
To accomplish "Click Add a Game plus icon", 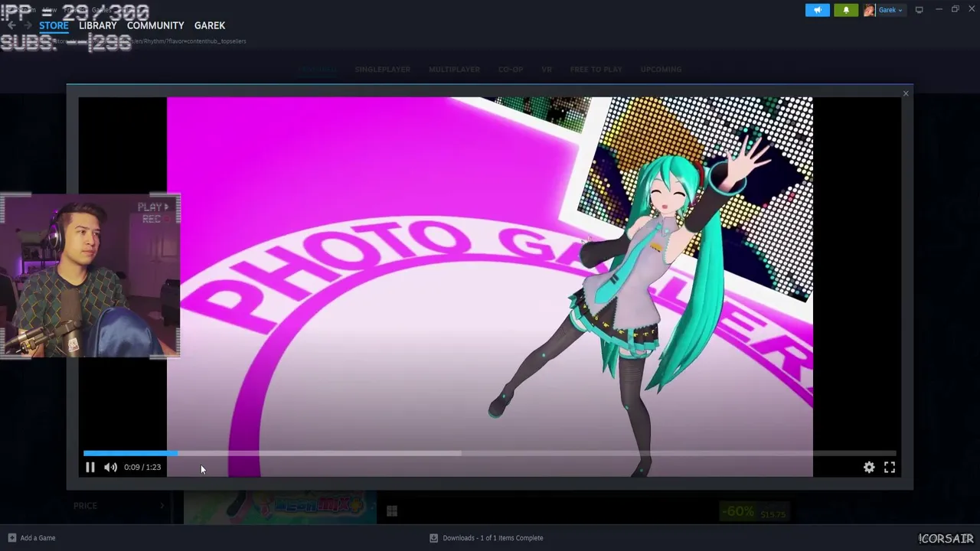I will tap(11, 538).
